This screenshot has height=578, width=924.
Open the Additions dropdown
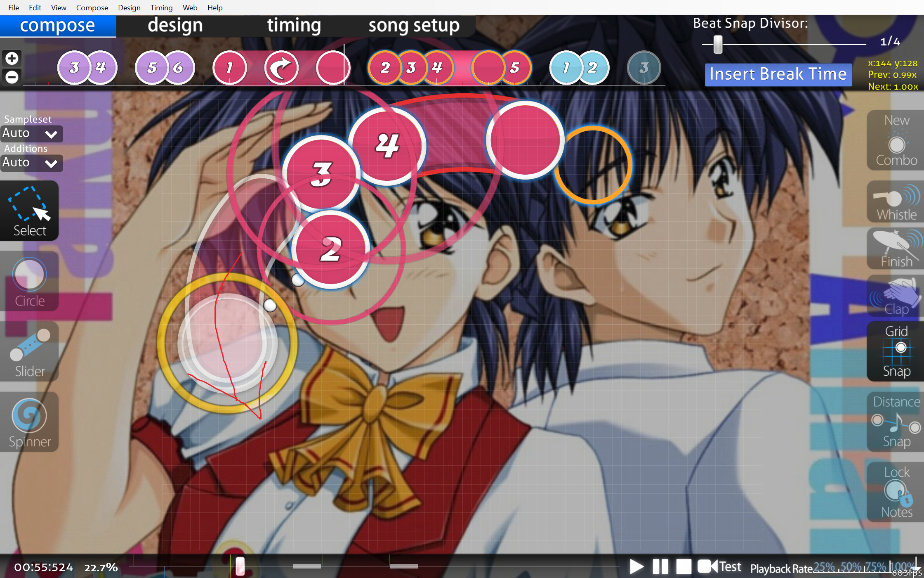point(31,163)
